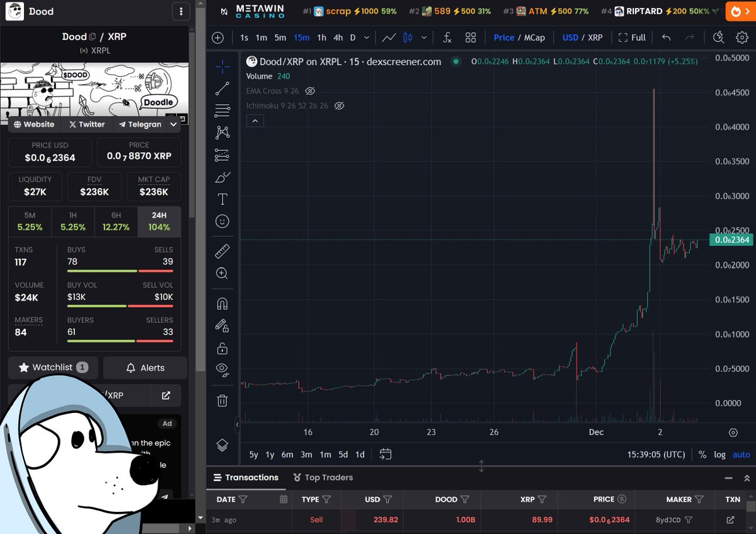Open the Twitter link
The width and height of the screenshot is (756, 534).
pyautogui.click(x=87, y=124)
